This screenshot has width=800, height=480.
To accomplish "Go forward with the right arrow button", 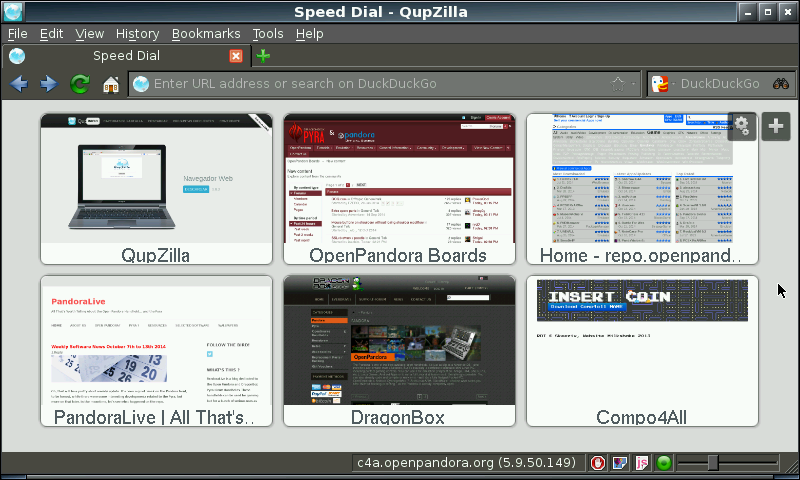I will pos(48,84).
